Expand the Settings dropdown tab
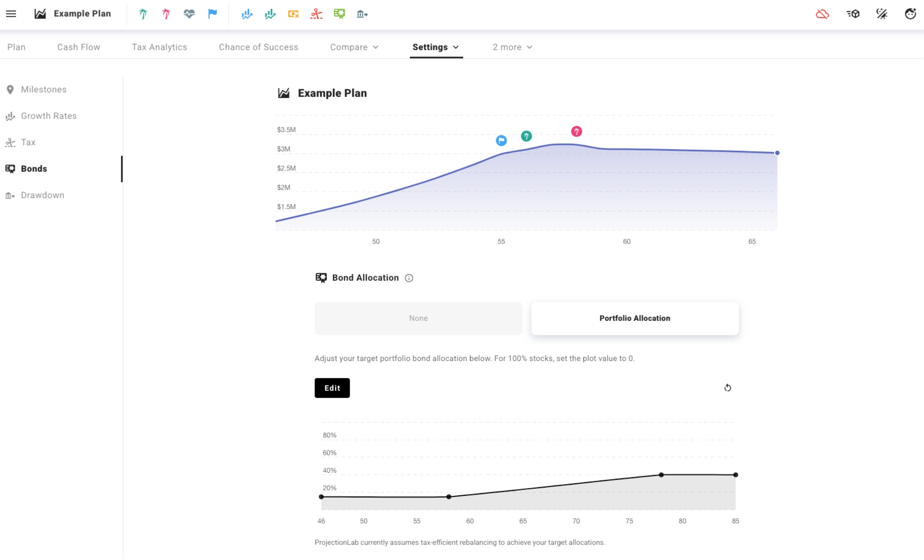 pos(436,47)
